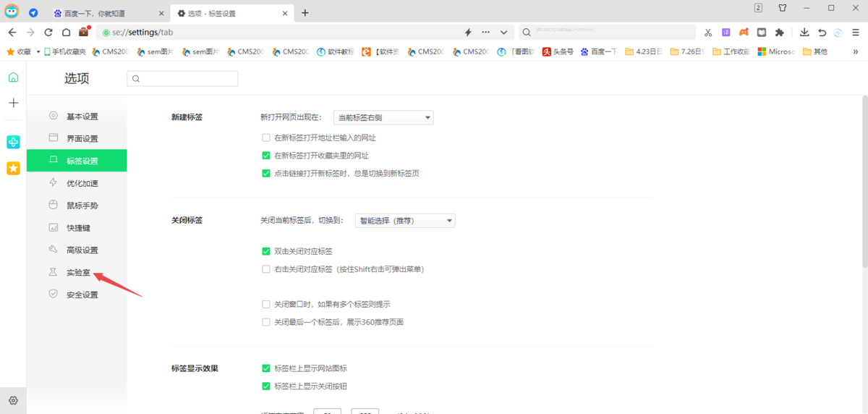The image size is (868, 414).
Task: Go to the browser home page icon in toolbar
Action: pos(66,32)
